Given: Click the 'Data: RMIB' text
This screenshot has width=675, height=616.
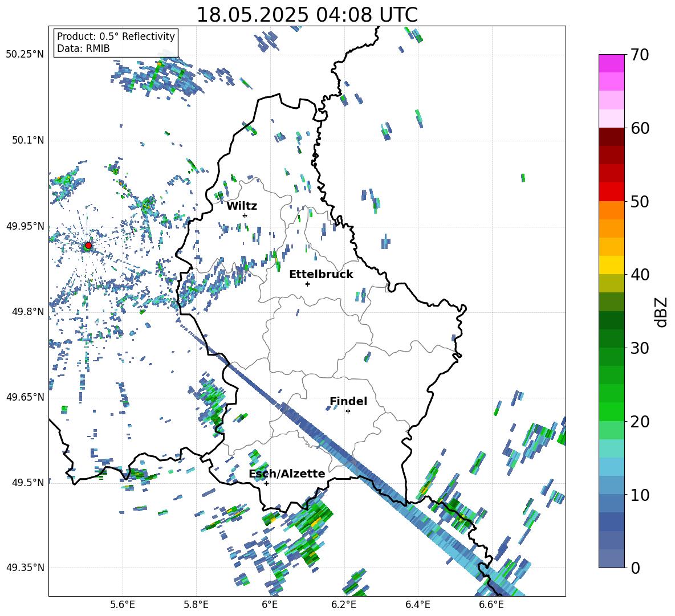Looking at the screenshot, I should pyautogui.click(x=83, y=48).
